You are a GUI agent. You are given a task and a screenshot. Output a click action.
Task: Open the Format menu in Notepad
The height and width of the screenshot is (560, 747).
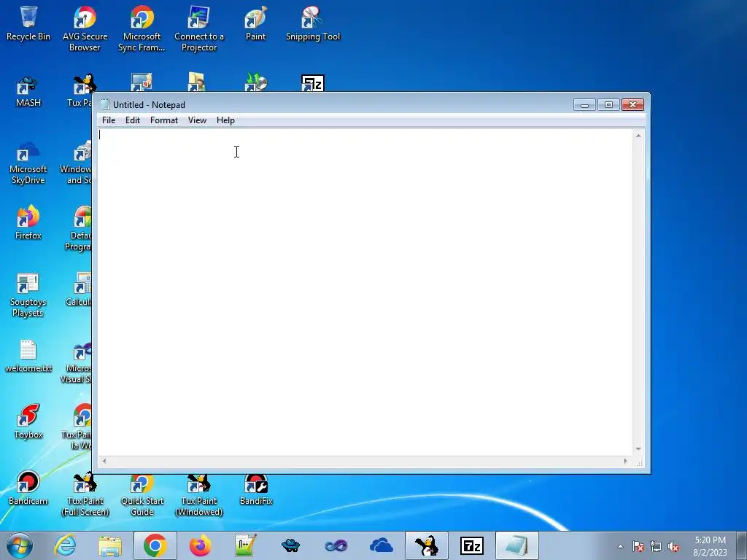[164, 120]
